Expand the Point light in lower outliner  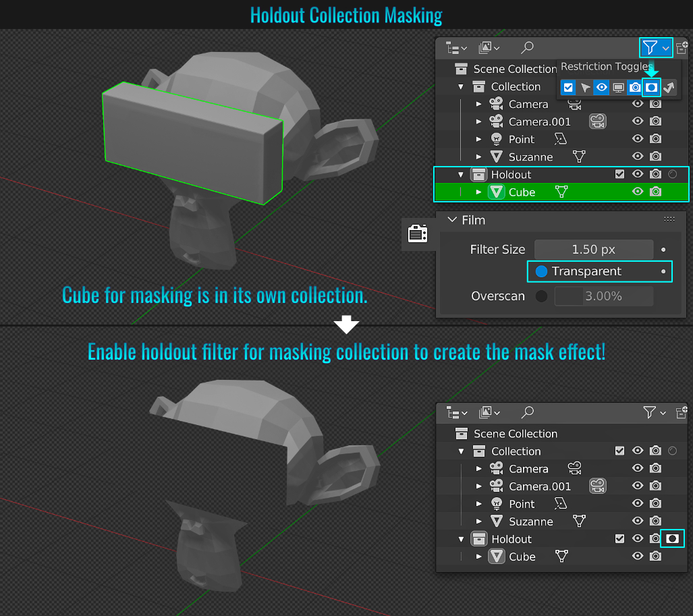click(478, 504)
